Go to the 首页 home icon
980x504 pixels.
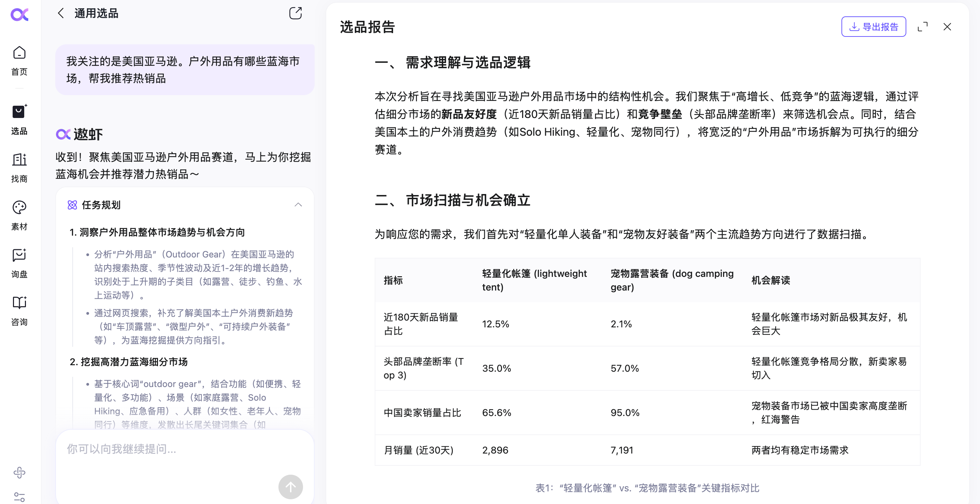pyautogui.click(x=19, y=53)
